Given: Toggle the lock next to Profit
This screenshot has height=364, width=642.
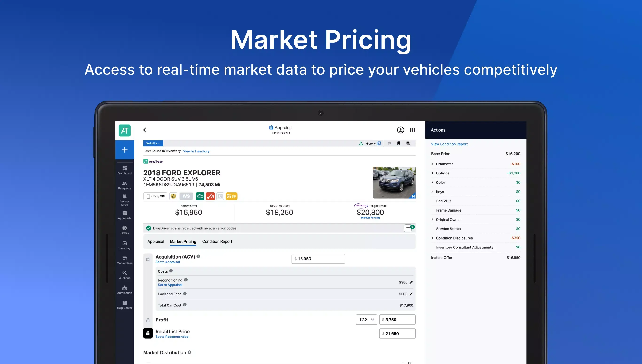Looking at the screenshot, I should tap(148, 320).
